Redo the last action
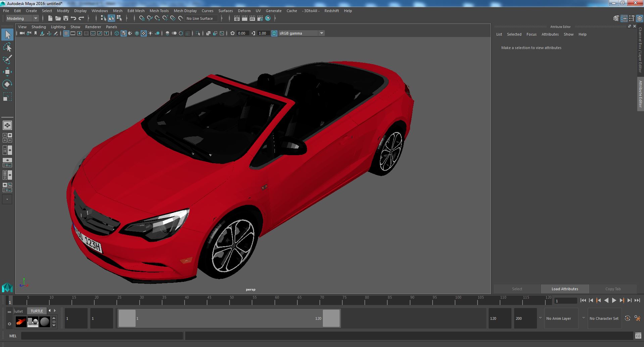 point(81,18)
